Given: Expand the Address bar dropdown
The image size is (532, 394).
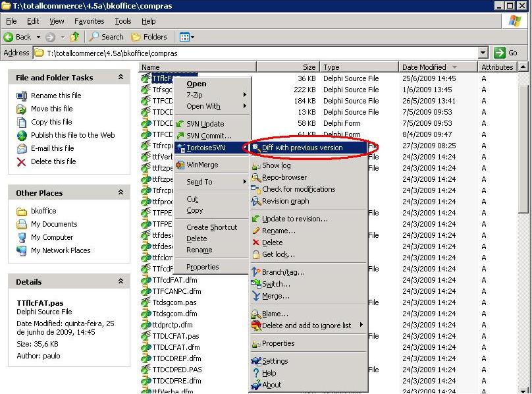Looking at the screenshot, I should (x=483, y=53).
